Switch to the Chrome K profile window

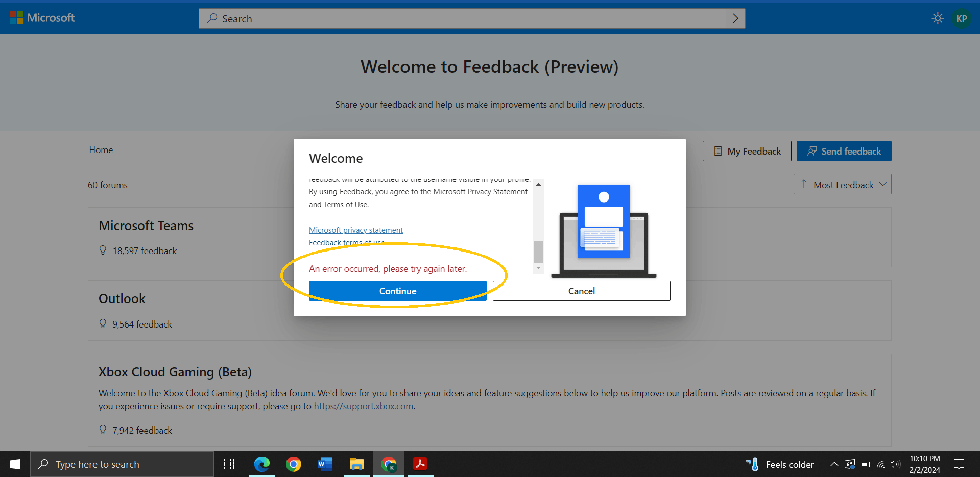point(389,464)
